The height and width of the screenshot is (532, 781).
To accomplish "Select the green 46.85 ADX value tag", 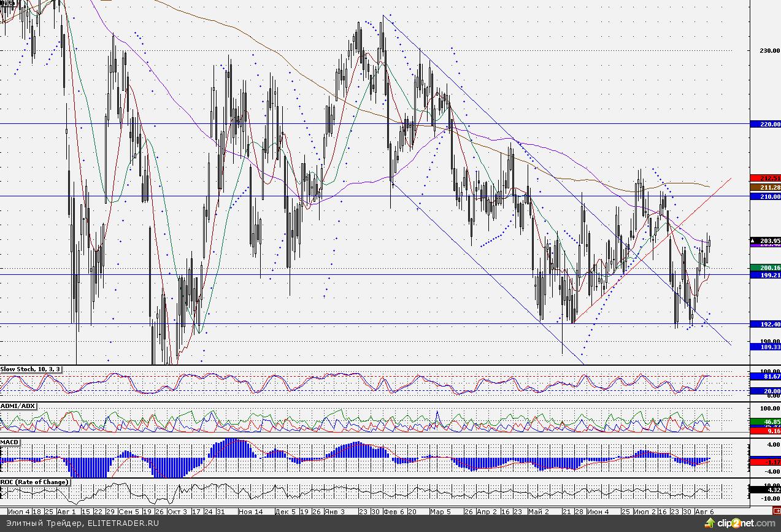I will pos(765,422).
